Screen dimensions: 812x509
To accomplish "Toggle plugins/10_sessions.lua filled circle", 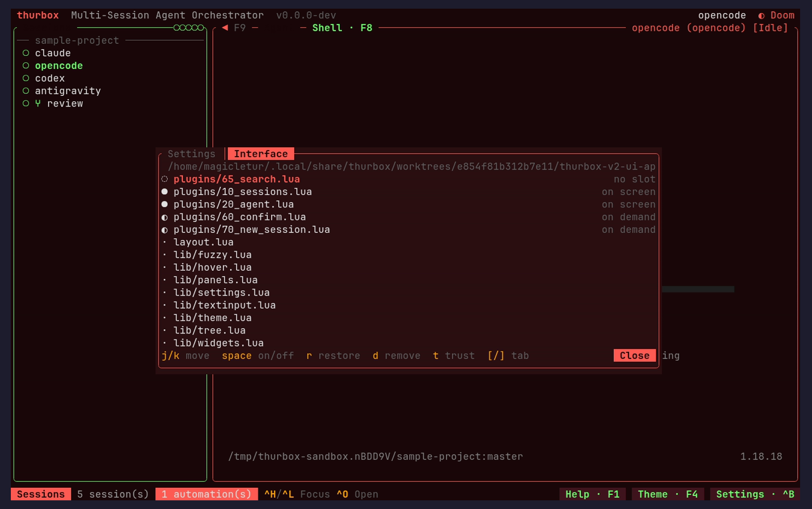I will 165,192.
